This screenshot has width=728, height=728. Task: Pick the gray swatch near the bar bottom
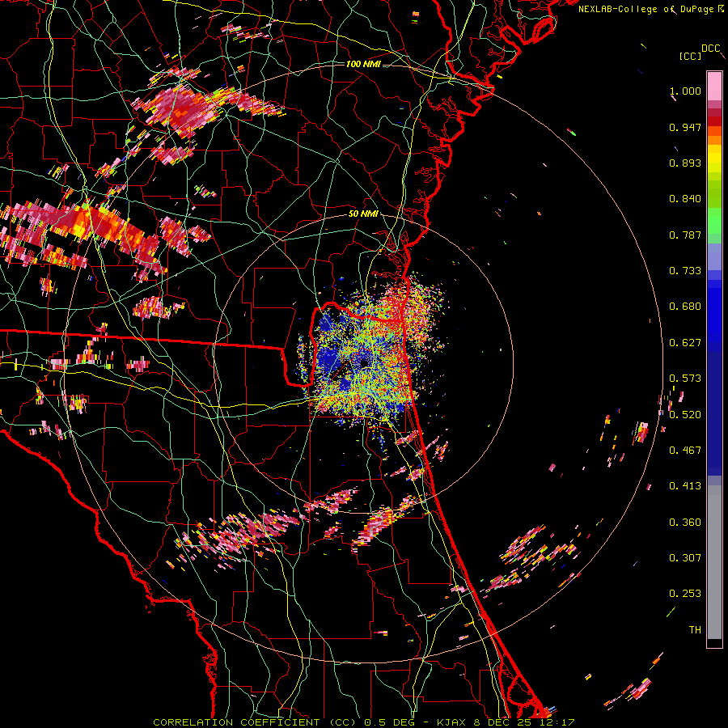coord(714,562)
